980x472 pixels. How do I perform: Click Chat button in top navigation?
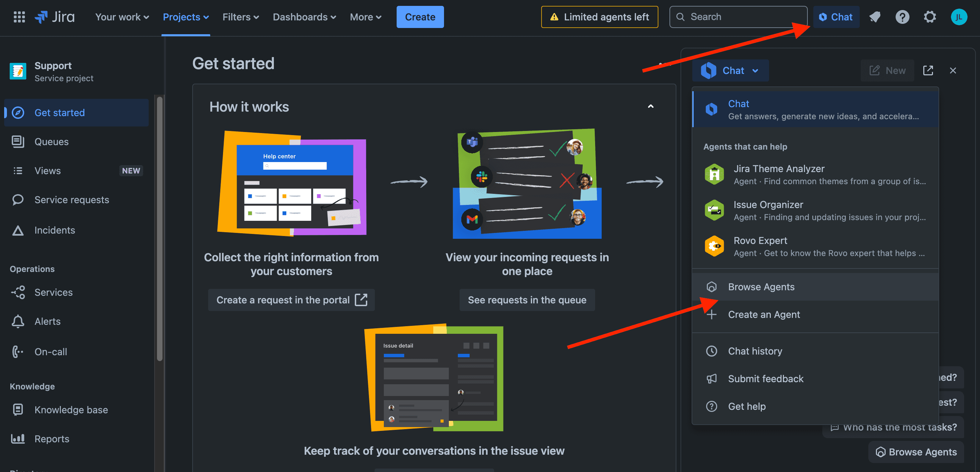click(836, 17)
